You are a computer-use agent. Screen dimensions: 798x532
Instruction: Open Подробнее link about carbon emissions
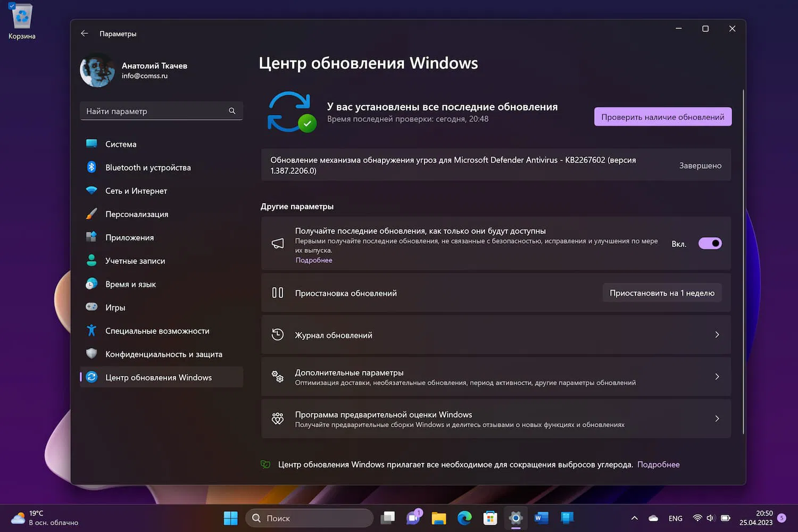(659, 464)
